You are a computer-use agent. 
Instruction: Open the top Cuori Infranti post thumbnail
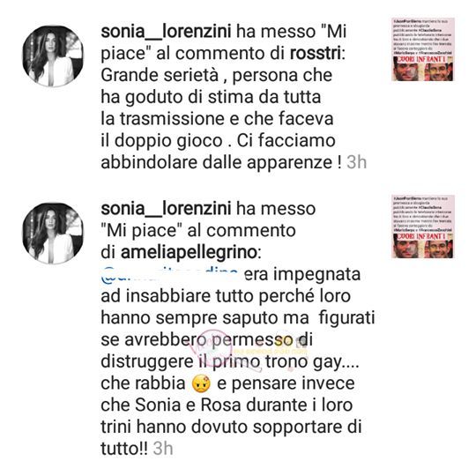point(423,49)
